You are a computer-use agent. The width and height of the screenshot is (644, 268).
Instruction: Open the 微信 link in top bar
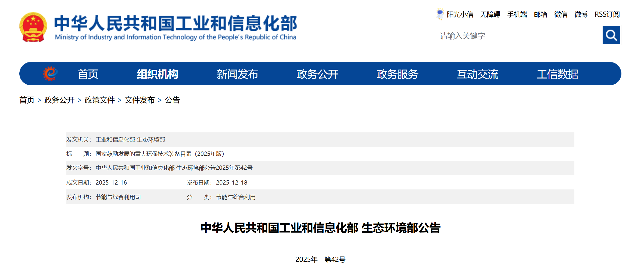(x=561, y=15)
